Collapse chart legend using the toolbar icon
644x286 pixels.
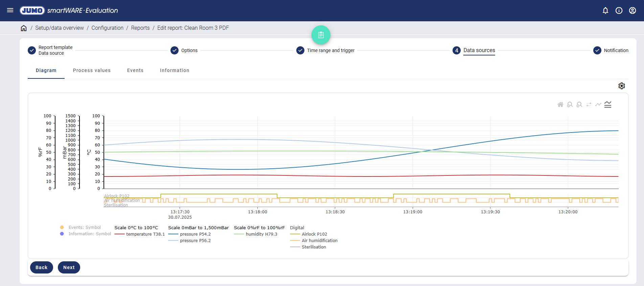tap(608, 104)
